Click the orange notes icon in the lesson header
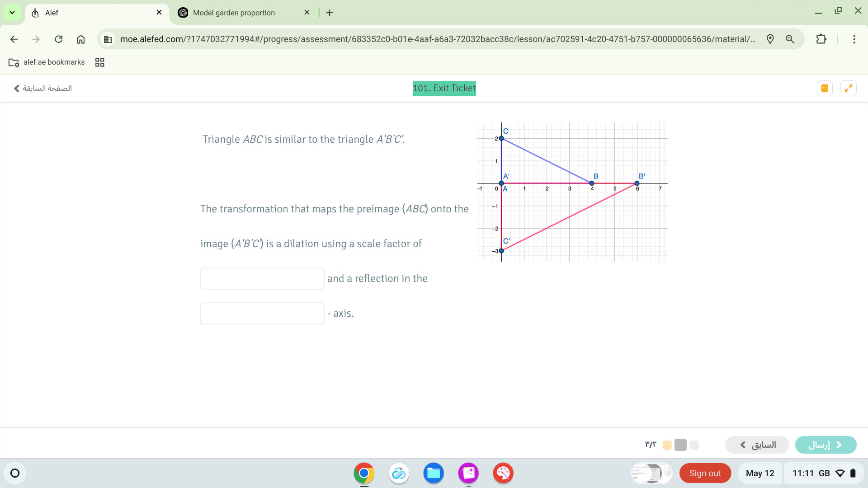The height and width of the screenshot is (488, 868). 825,88
